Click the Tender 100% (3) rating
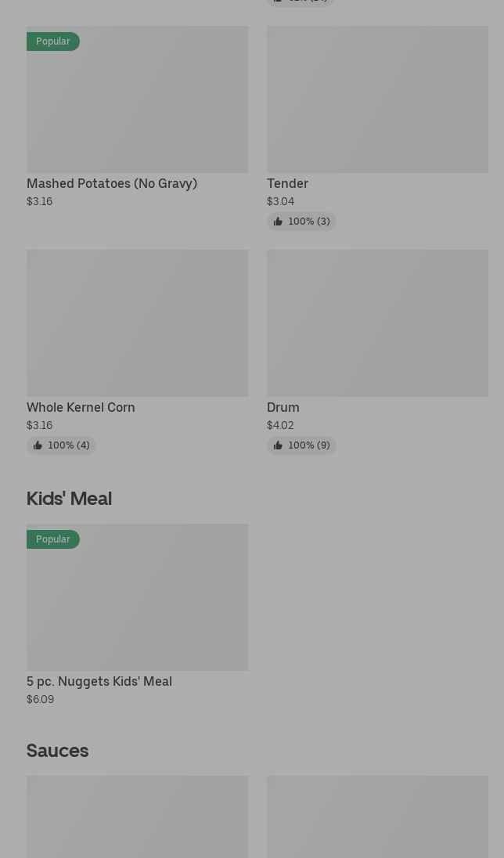Viewport: 504px width, 858px height. (308, 222)
